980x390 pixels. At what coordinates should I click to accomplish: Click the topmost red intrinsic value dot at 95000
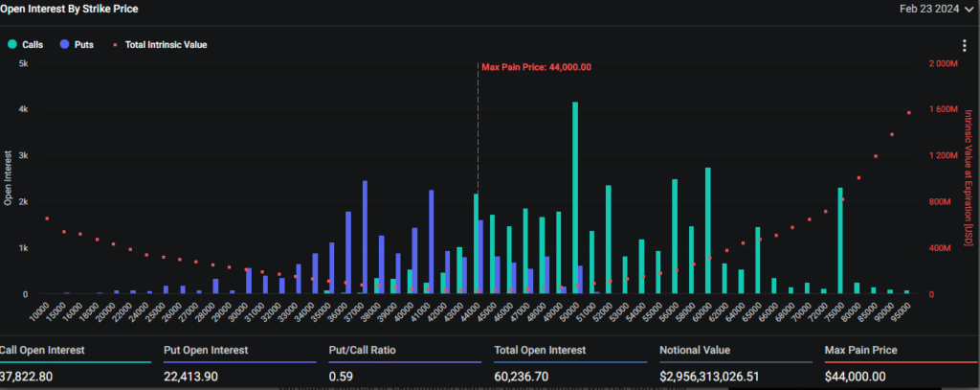tap(909, 113)
